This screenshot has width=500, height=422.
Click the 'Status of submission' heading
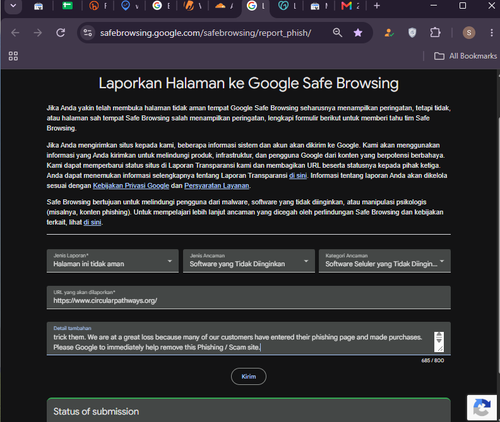click(x=96, y=412)
